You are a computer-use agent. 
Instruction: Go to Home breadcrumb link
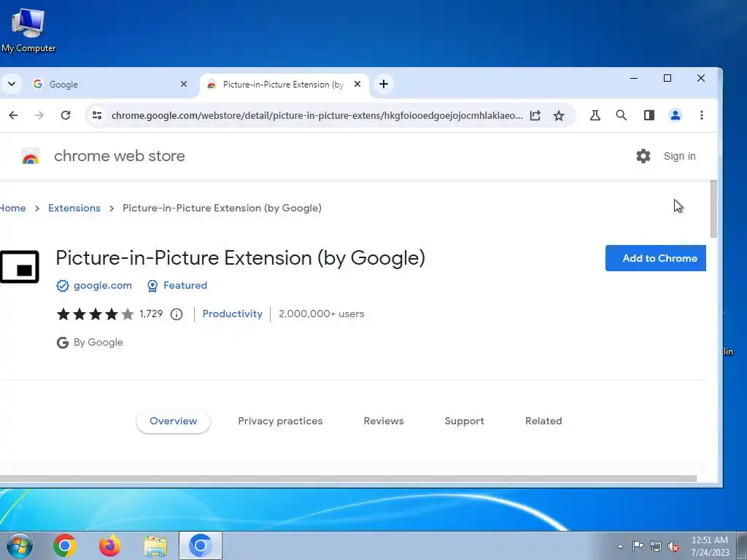pos(13,208)
